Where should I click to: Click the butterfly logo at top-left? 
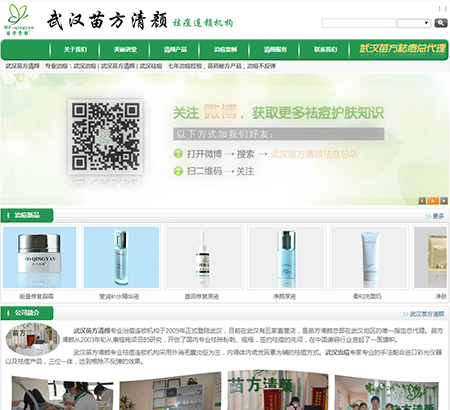[19, 20]
